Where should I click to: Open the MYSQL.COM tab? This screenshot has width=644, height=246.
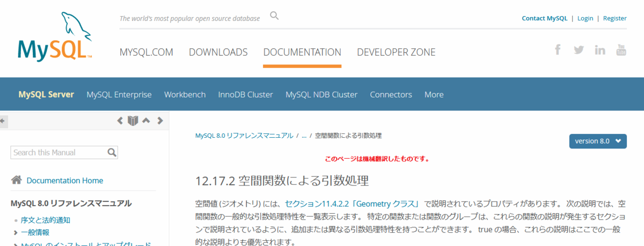146,52
